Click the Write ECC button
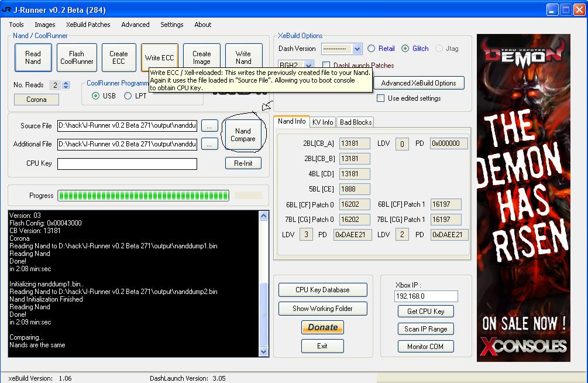Viewport: 588px width, 383px height. click(159, 57)
